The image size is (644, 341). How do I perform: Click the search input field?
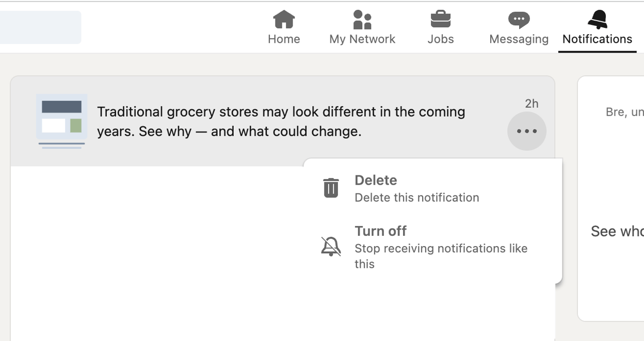[x=41, y=27]
